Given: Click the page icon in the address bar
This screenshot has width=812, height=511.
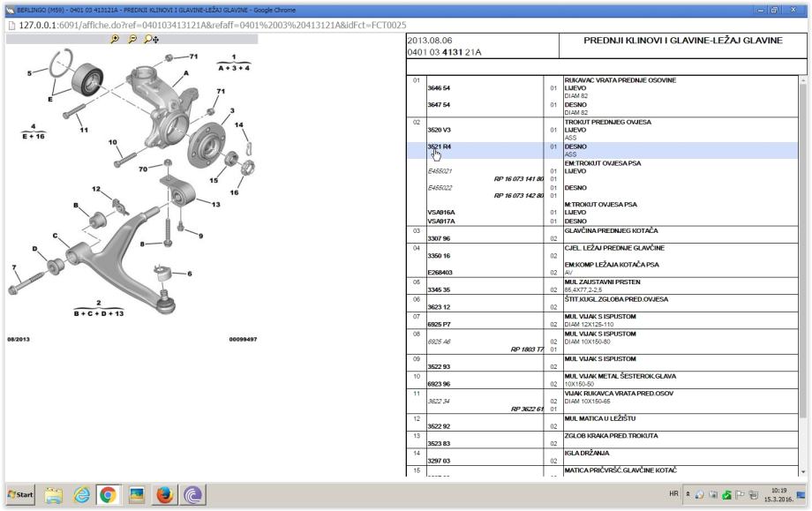Looking at the screenshot, I should click(x=11, y=26).
